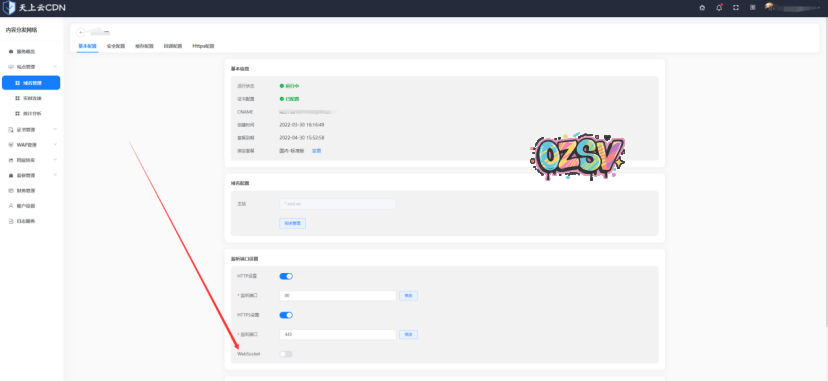Screen dimensions: 828x381
Task: Enable the WebSocket switch
Action: coord(286,354)
